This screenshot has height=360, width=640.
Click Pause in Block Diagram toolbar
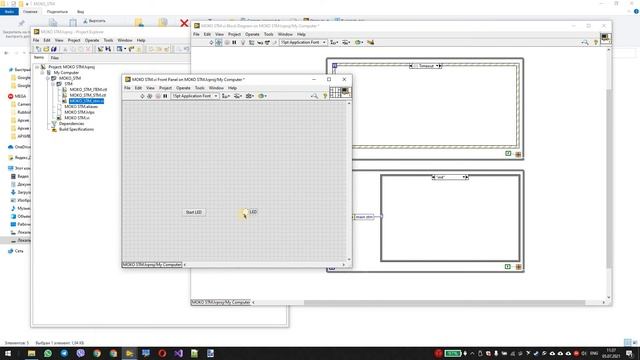(x=234, y=42)
